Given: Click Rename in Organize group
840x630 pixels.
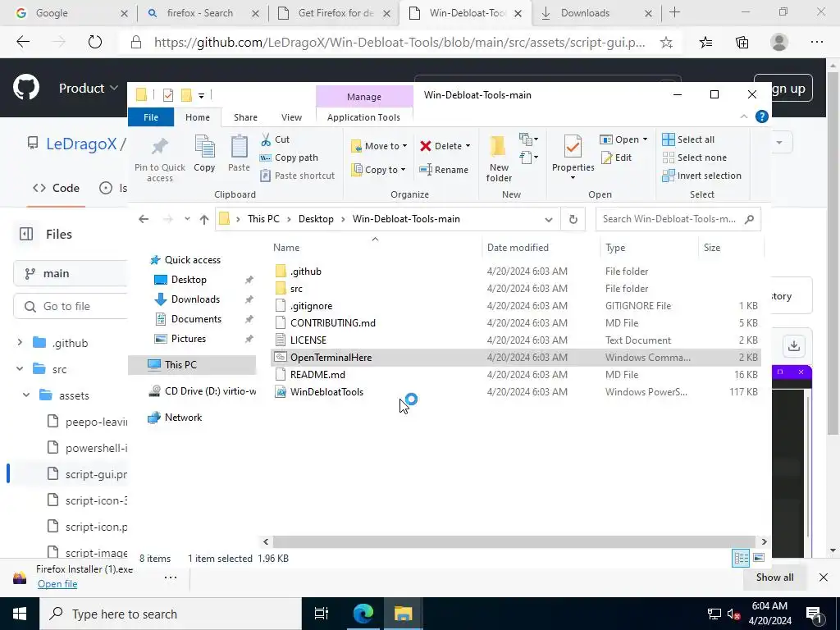Looking at the screenshot, I should (444, 170).
